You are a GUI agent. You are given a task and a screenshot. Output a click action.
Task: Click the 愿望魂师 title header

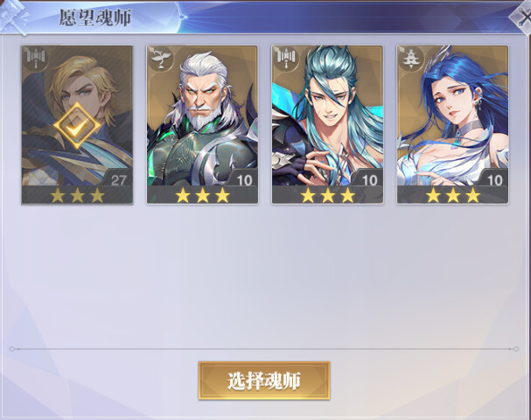tap(95, 17)
